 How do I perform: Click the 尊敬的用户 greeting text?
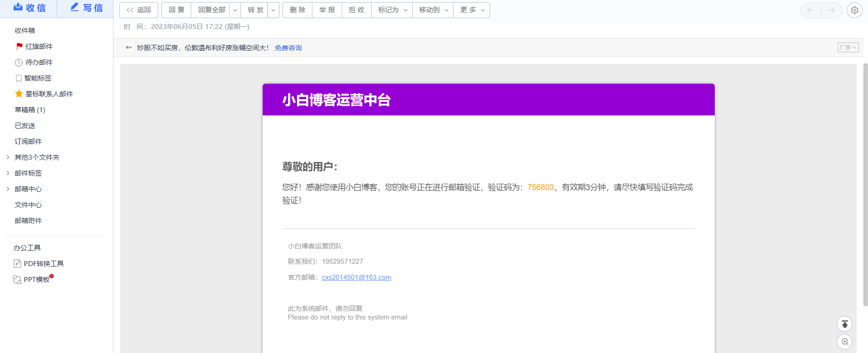tap(310, 167)
